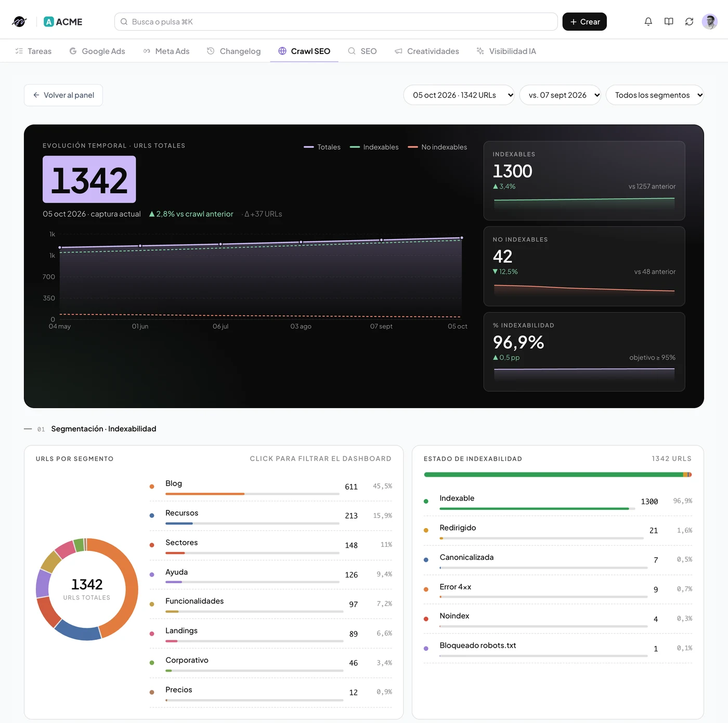Open the Todos los segmentos dropdown
The image size is (728, 723).
point(655,95)
